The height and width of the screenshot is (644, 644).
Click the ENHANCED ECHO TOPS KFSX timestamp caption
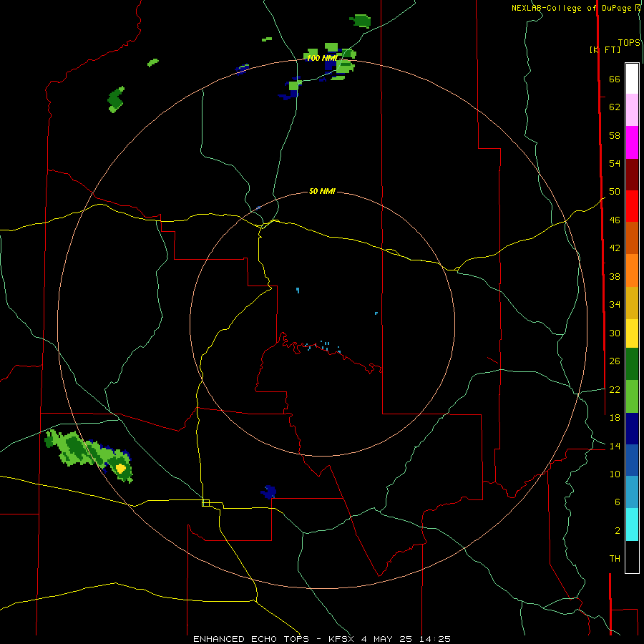click(322, 639)
